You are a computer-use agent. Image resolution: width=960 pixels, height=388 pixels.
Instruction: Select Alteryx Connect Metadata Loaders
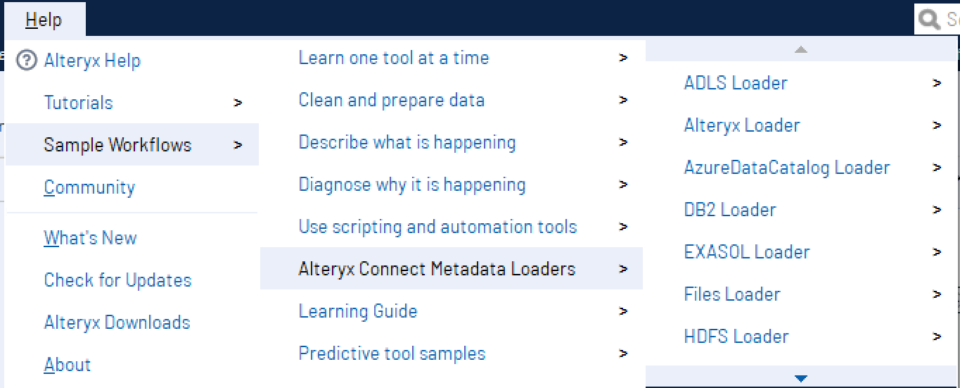pos(452,269)
